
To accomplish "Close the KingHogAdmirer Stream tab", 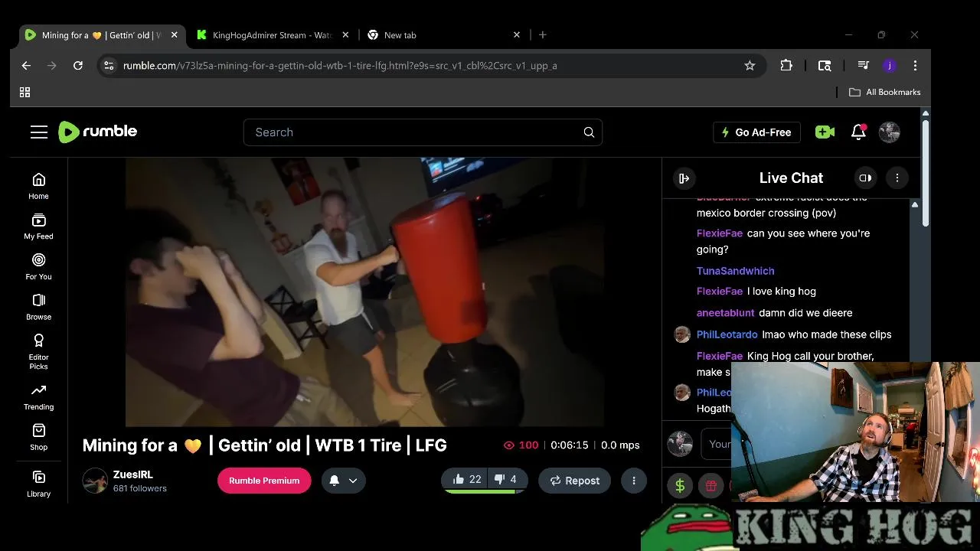I will pos(345,35).
